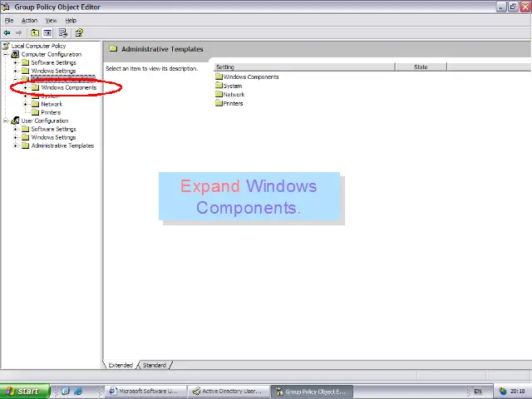Select Network label in the tree

[52, 104]
